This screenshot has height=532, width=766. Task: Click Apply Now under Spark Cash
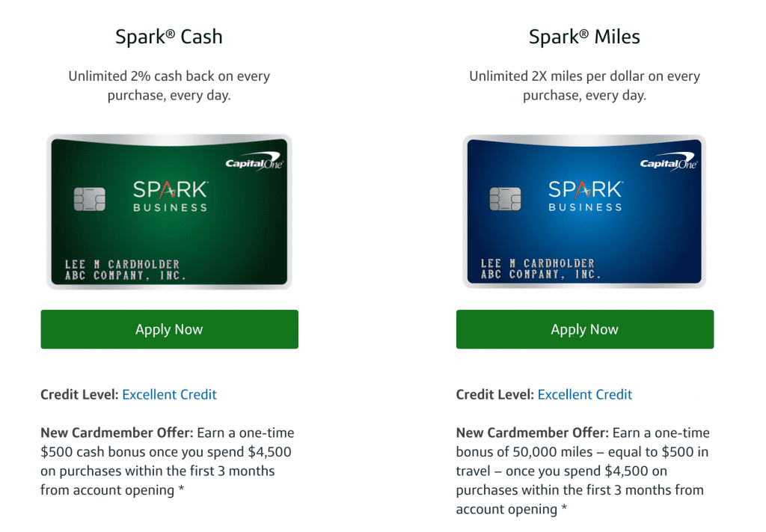click(169, 329)
